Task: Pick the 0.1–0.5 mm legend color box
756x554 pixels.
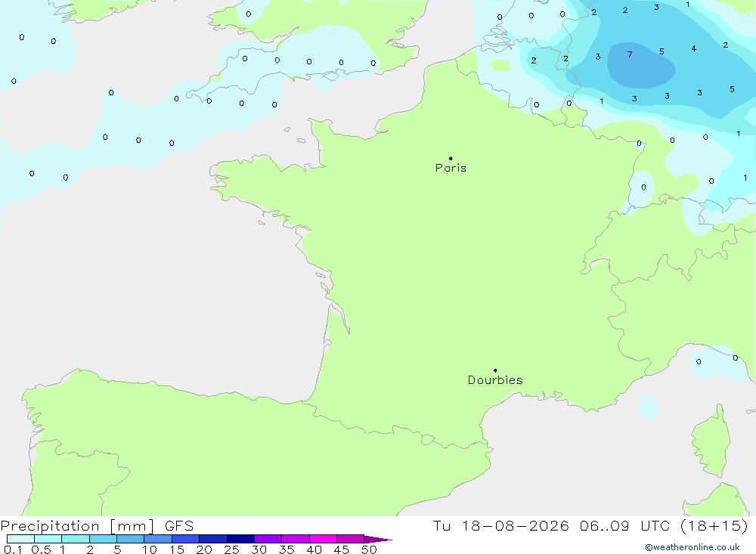Action: (x=20, y=539)
